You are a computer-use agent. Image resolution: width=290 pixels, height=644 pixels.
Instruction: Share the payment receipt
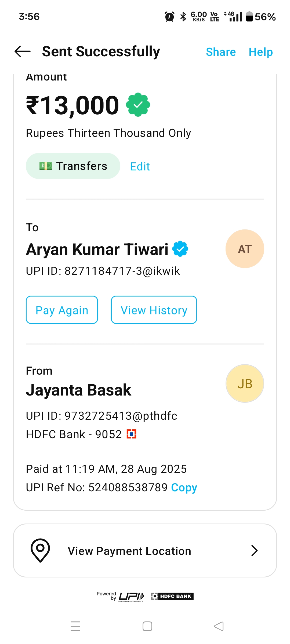click(x=221, y=52)
